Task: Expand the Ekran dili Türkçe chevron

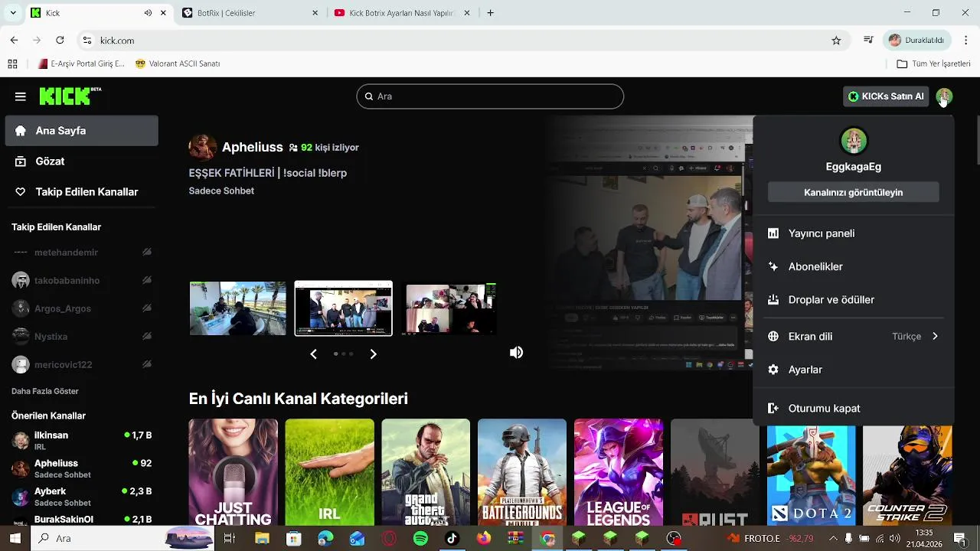Action: (x=935, y=336)
